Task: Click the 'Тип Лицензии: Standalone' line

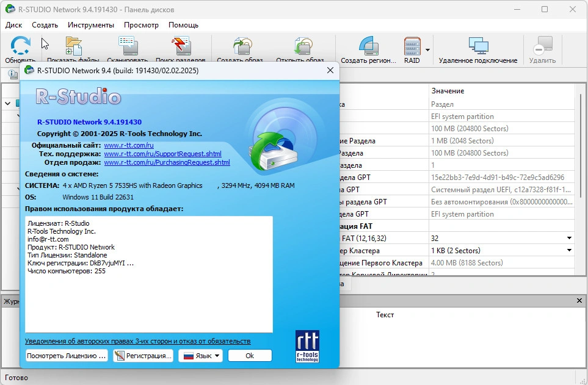Action: pyautogui.click(x=67, y=255)
